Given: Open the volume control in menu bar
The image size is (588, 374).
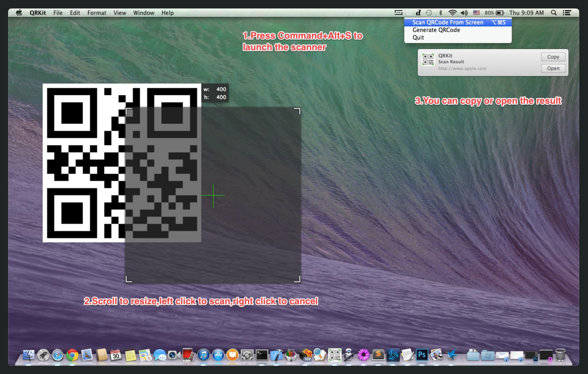Looking at the screenshot, I should tap(464, 13).
